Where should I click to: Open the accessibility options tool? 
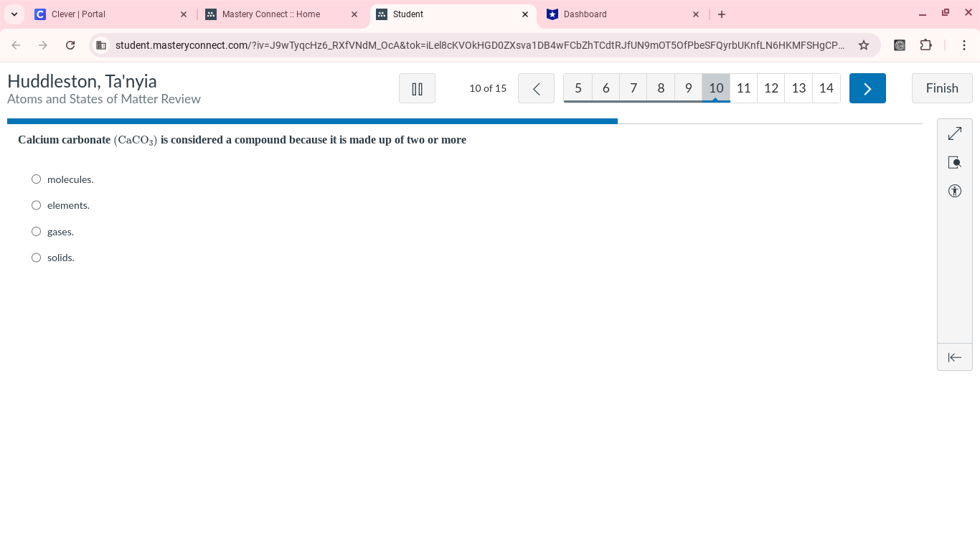coord(955,191)
